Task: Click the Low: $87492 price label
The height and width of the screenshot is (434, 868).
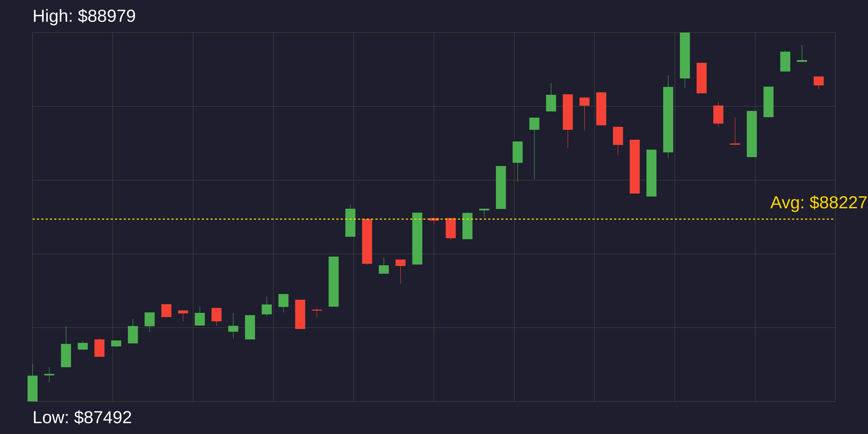Action: [82, 418]
